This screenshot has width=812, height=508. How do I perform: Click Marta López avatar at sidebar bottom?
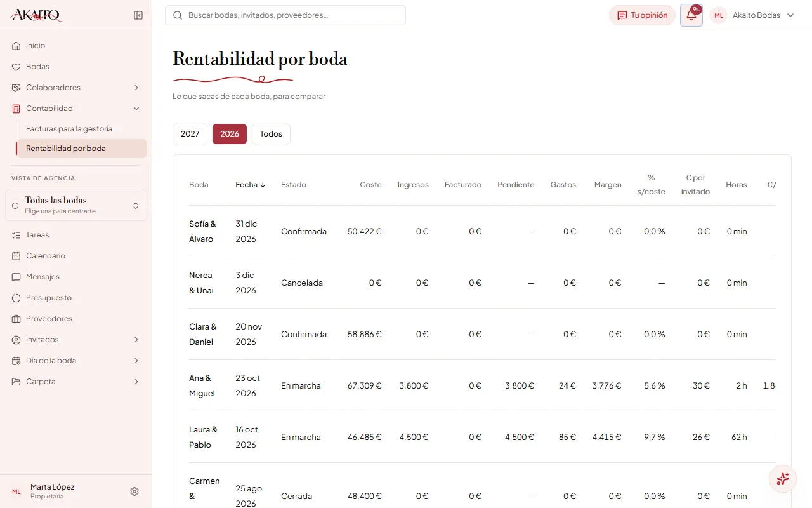[16, 491]
